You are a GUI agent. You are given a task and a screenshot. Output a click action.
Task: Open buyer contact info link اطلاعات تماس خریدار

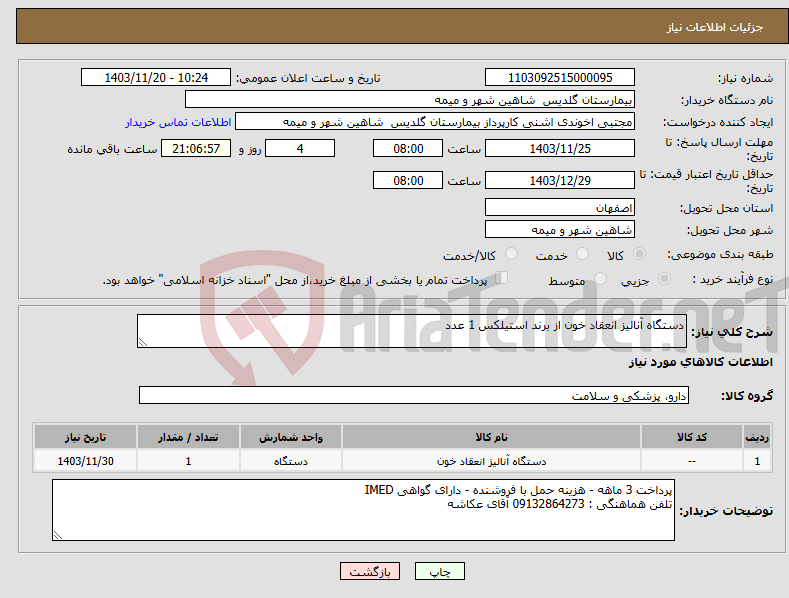178,122
